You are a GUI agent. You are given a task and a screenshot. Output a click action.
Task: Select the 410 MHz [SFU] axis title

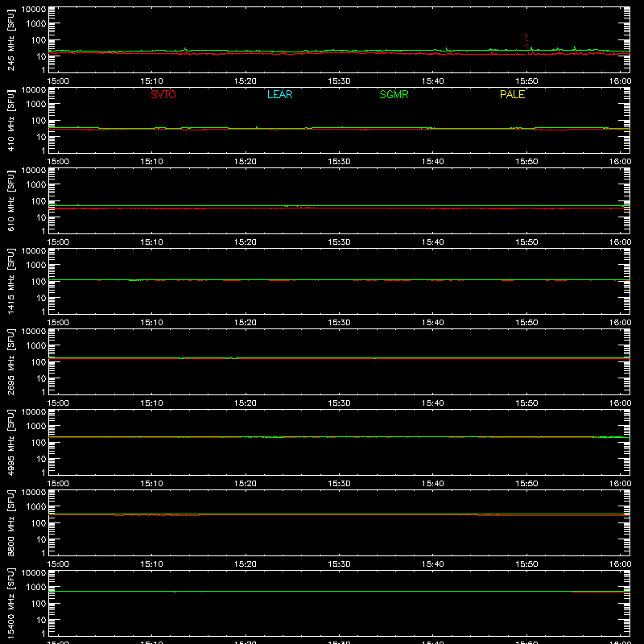tap(11, 120)
